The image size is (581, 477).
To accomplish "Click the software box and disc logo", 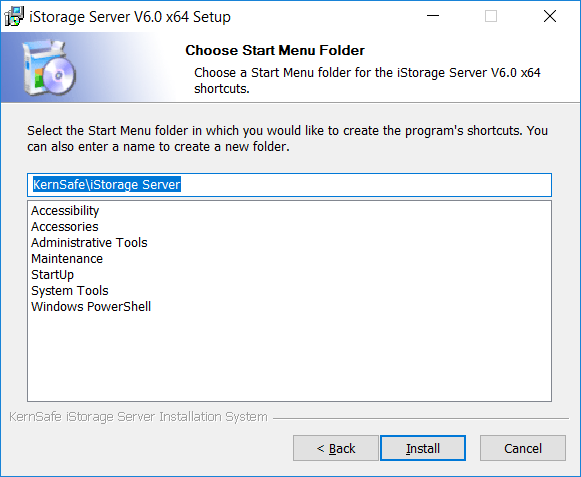I will 49,67.
